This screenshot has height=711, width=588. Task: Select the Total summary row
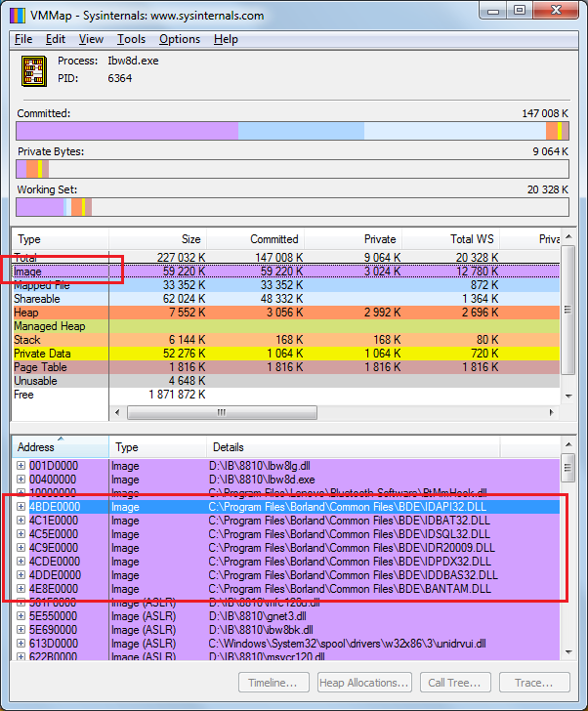click(x=285, y=258)
